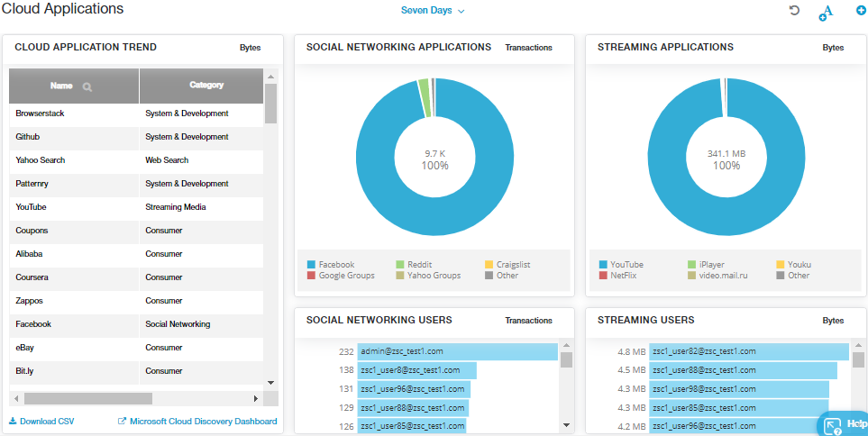Sort table by the Category column header
The height and width of the screenshot is (436, 868).
(206, 86)
